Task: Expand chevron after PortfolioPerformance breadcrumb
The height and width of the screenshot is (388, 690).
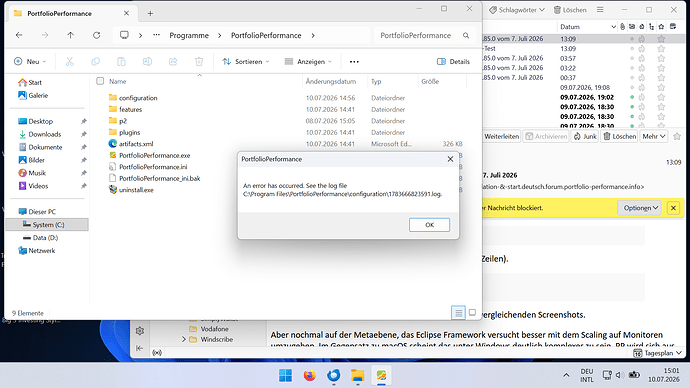Action: point(313,35)
